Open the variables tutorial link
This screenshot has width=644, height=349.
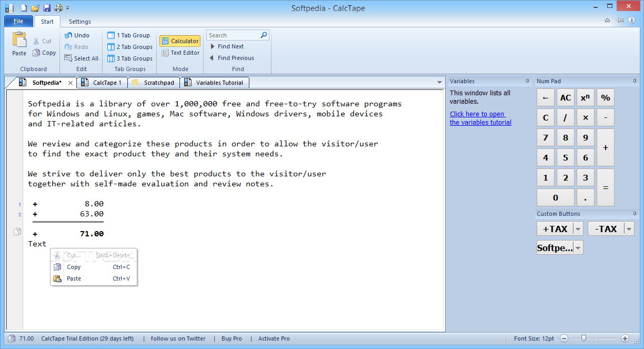tap(480, 118)
